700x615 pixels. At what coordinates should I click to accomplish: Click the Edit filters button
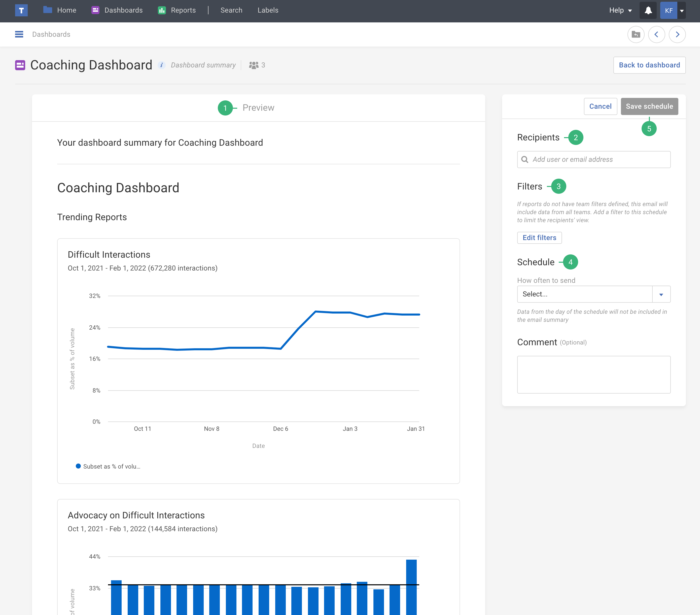point(539,238)
